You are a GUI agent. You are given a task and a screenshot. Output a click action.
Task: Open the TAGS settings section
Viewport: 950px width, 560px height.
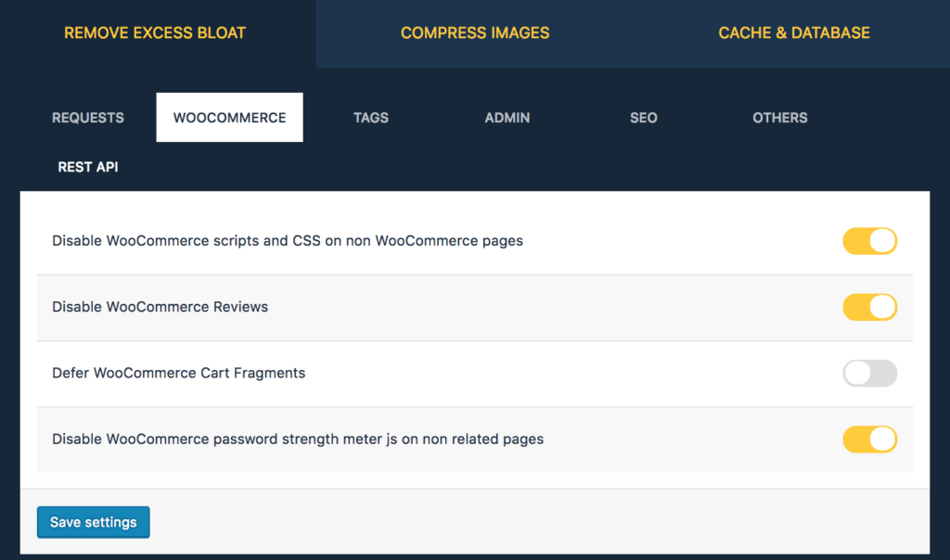coord(370,118)
